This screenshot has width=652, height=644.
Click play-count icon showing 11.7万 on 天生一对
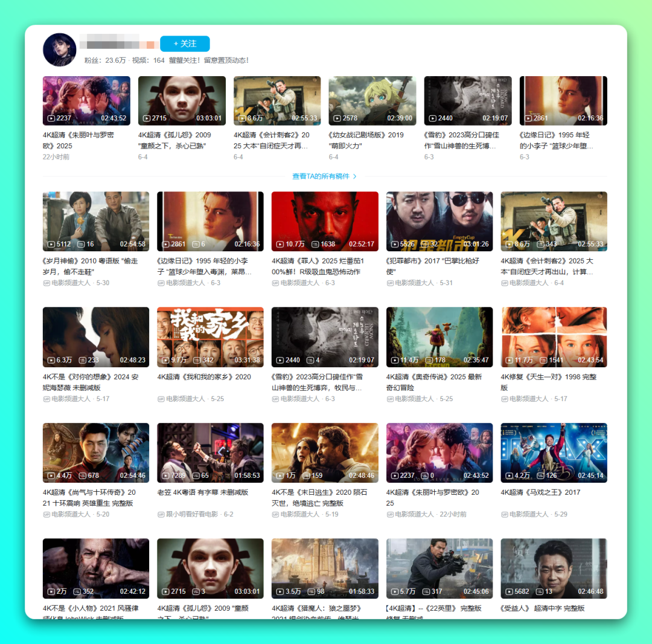(510, 360)
